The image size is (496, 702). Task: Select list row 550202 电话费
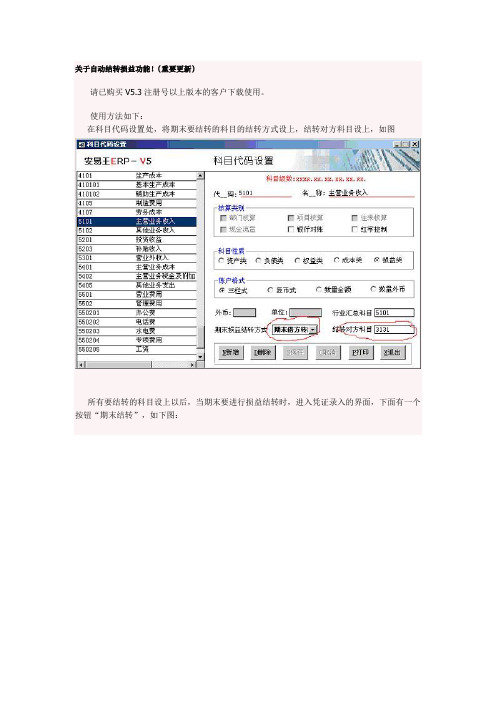pyautogui.click(x=137, y=322)
